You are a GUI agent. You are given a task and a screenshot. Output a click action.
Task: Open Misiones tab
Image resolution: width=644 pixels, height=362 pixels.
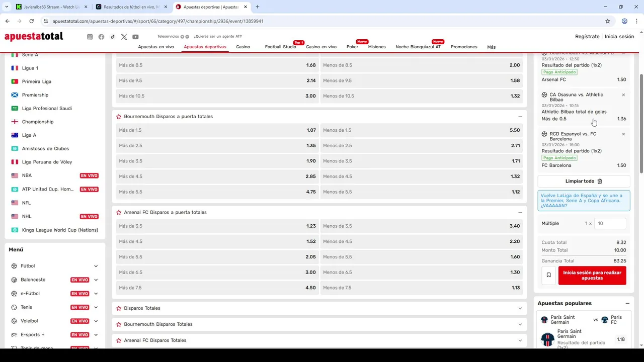point(377,47)
